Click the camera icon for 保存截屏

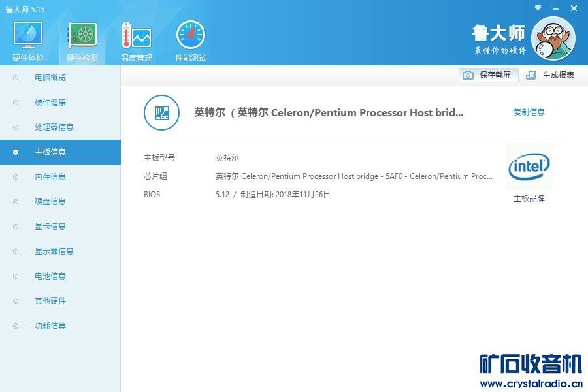pos(468,75)
